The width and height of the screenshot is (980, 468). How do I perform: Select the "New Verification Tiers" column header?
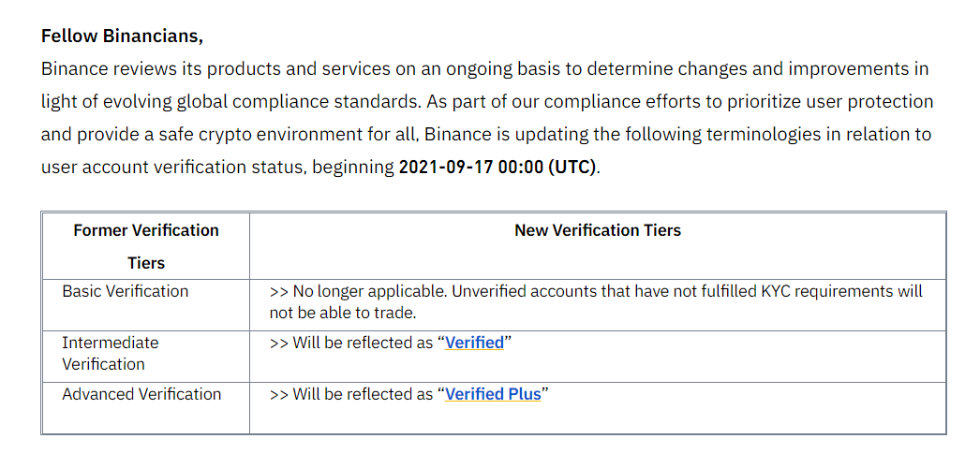point(598,230)
